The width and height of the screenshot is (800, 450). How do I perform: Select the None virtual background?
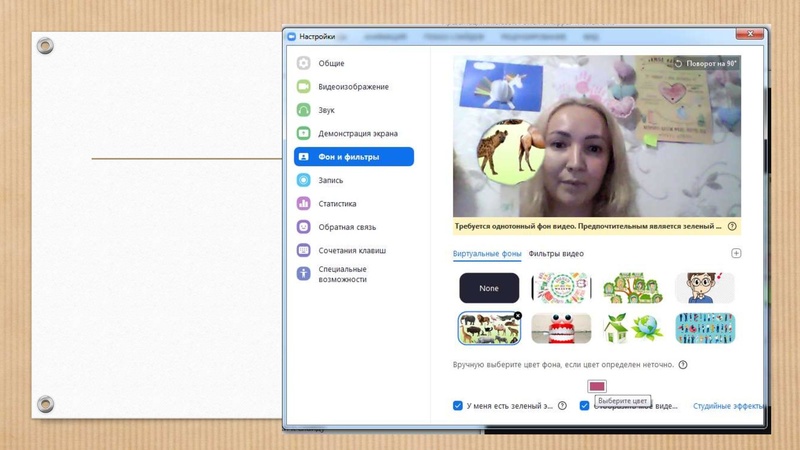click(x=489, y=288)
